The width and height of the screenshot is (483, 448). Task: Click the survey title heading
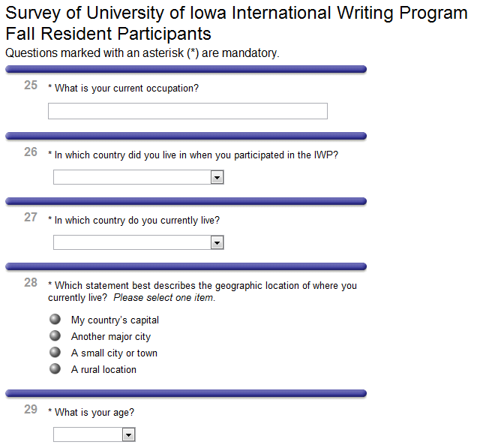tap(236, 23)
